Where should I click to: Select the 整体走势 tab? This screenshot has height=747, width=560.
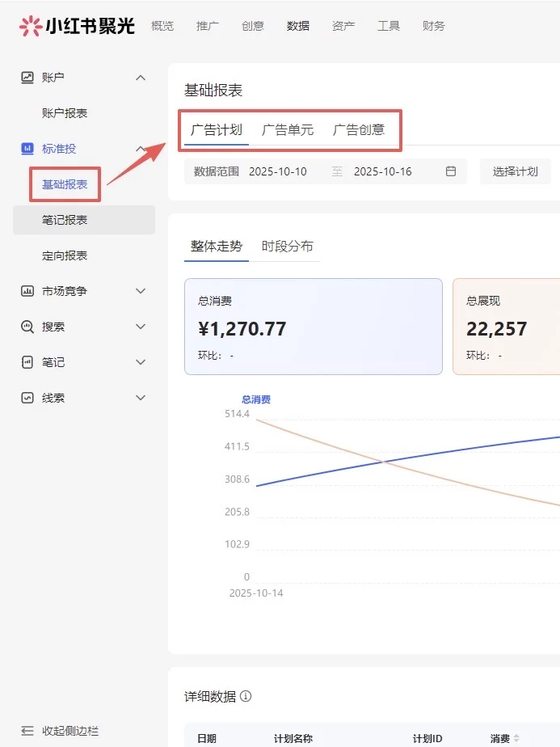coord(217,247)
